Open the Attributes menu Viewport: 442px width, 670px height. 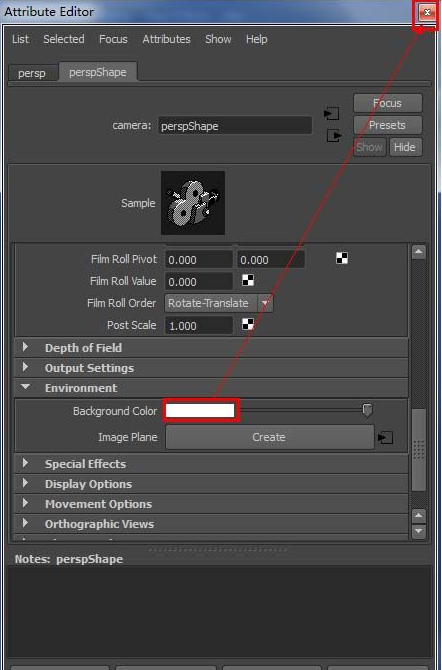coord(166,39)
